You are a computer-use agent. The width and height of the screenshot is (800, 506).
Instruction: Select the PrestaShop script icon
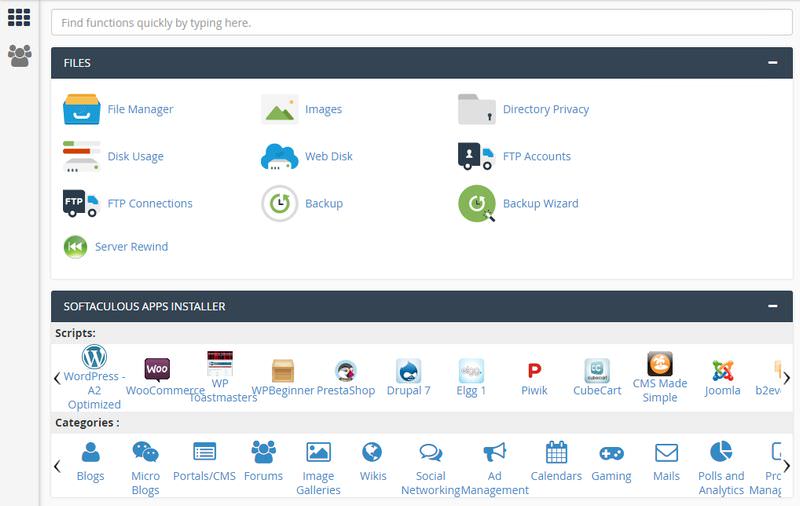point(345,371)
